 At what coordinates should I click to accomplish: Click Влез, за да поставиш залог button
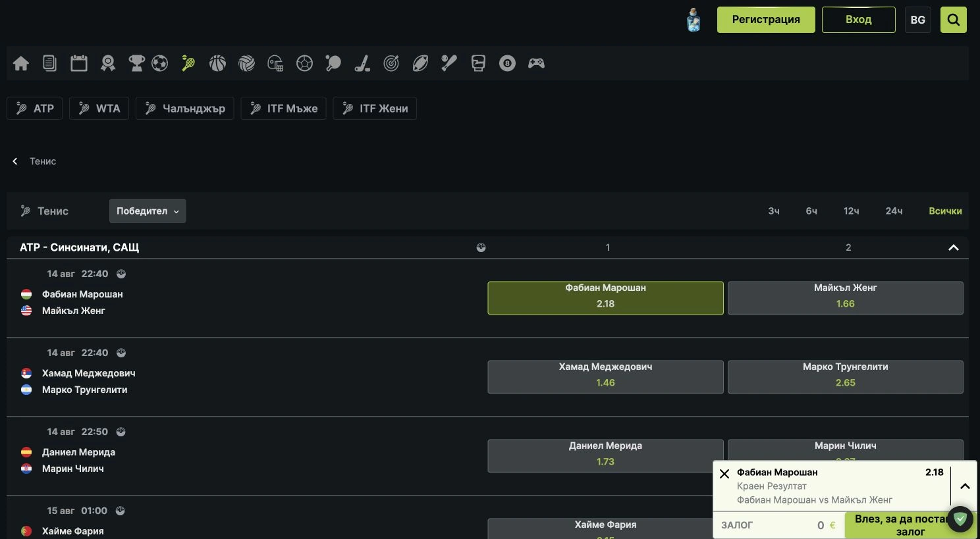(x=910, y=525)
